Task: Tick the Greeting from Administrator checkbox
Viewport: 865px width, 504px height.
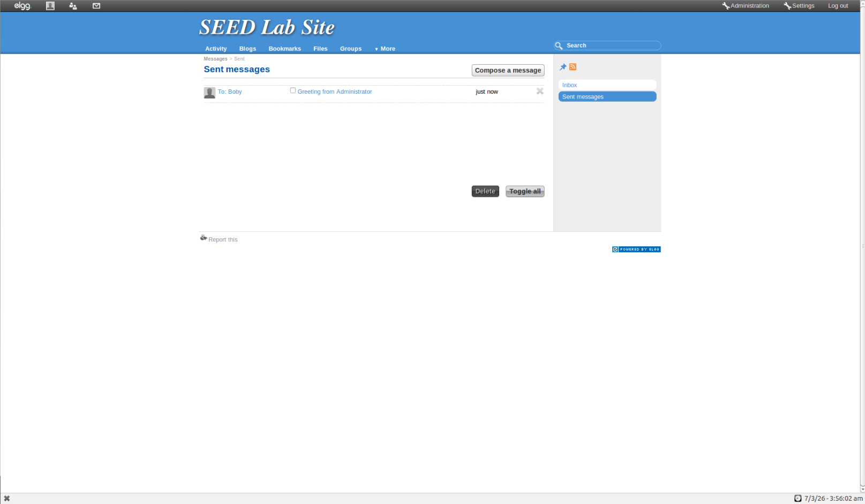Action: [x=293, y=91]
